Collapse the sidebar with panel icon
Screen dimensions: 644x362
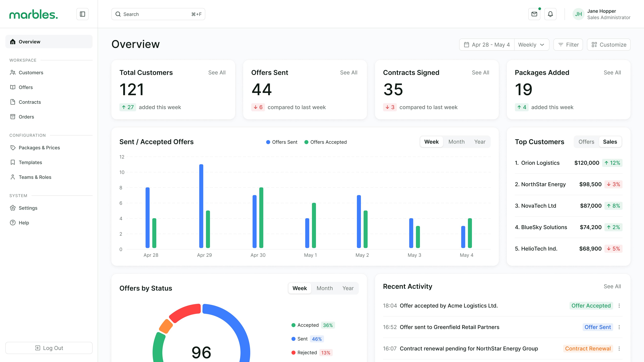click(83, 14)
